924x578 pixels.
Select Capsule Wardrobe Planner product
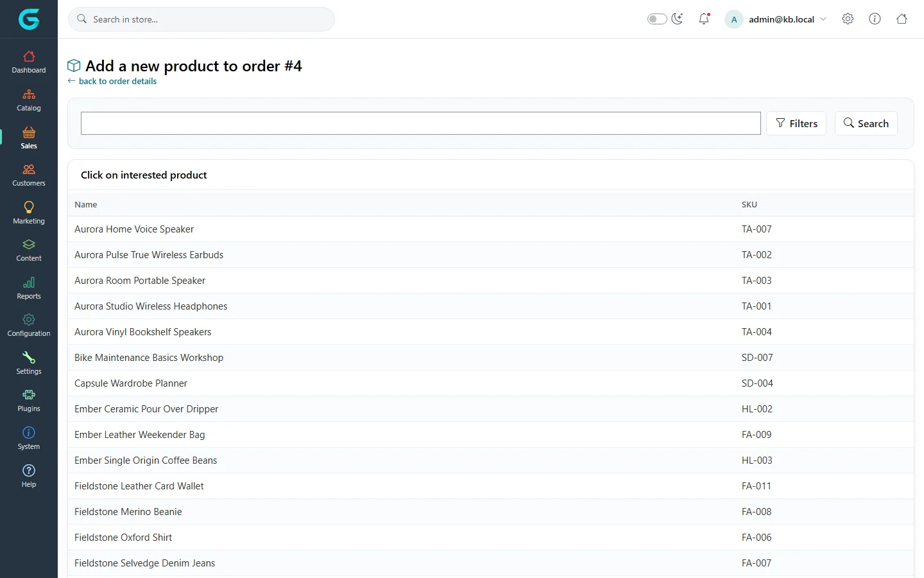tap(491, 383)
